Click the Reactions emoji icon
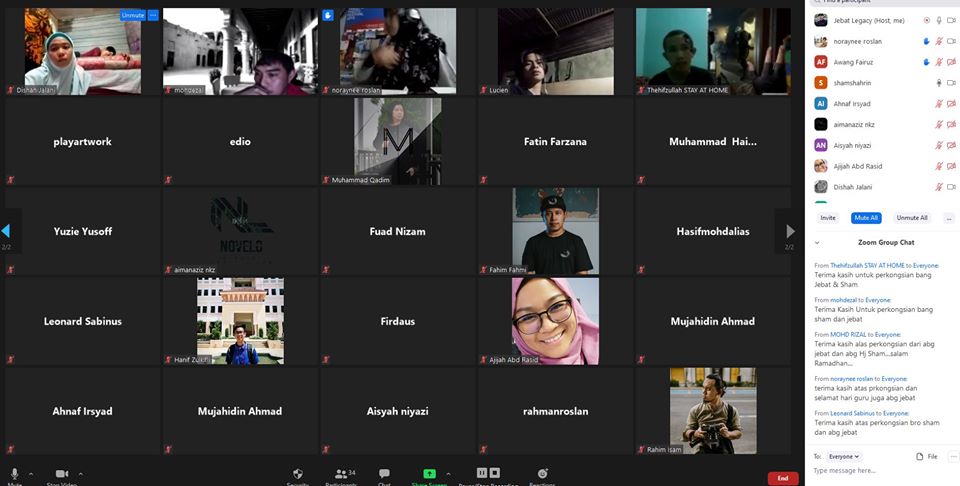 [x=542, y=473]
